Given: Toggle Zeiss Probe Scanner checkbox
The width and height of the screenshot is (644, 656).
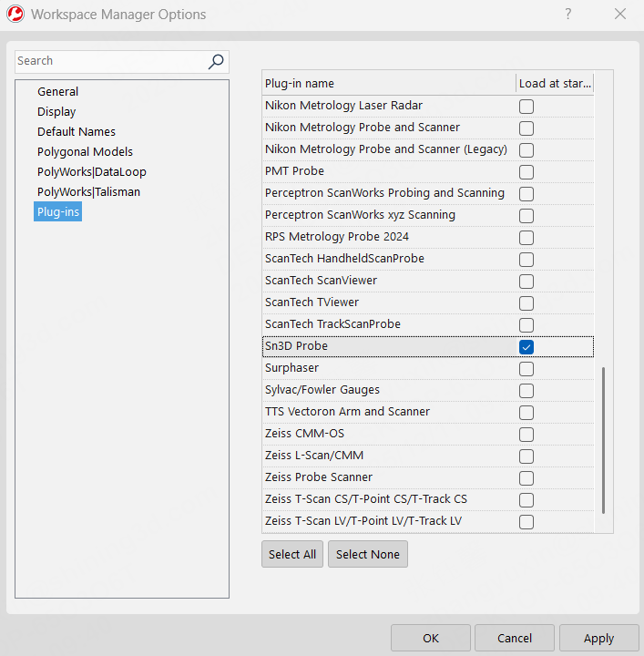Looking at the screenshot, I should tap(526, 477).
